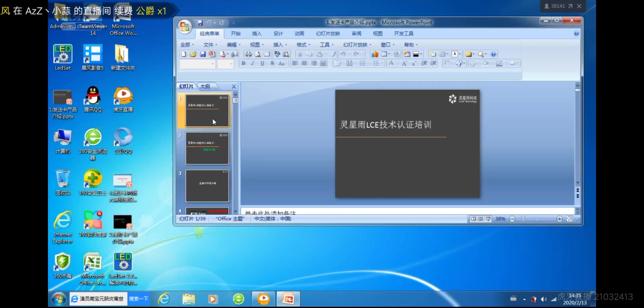Click the PowerPoint Help question mark icon
Screen dimensions: 644x308
576,33
